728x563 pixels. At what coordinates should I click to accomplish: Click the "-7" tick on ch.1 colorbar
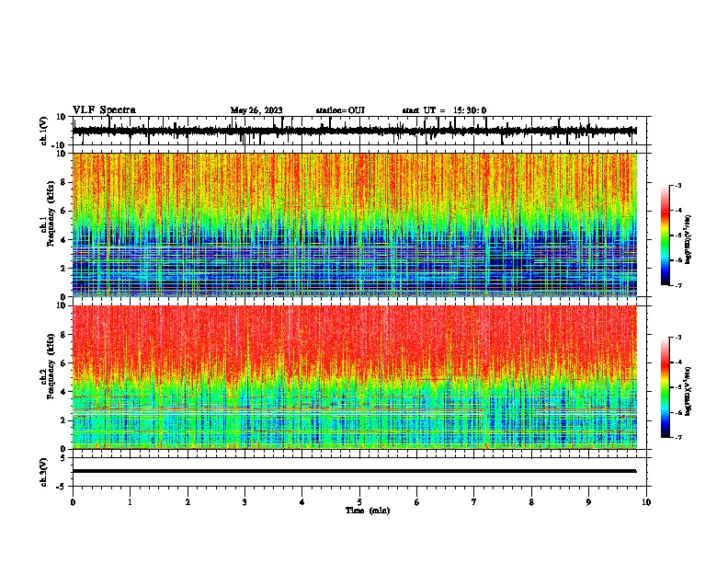click(678, 285)
